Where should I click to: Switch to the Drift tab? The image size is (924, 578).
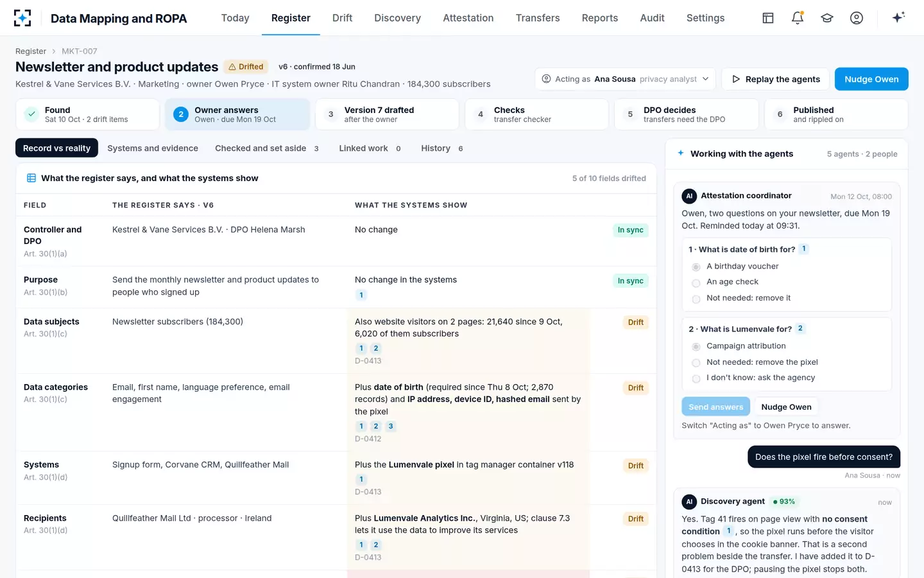pos(342,18)
